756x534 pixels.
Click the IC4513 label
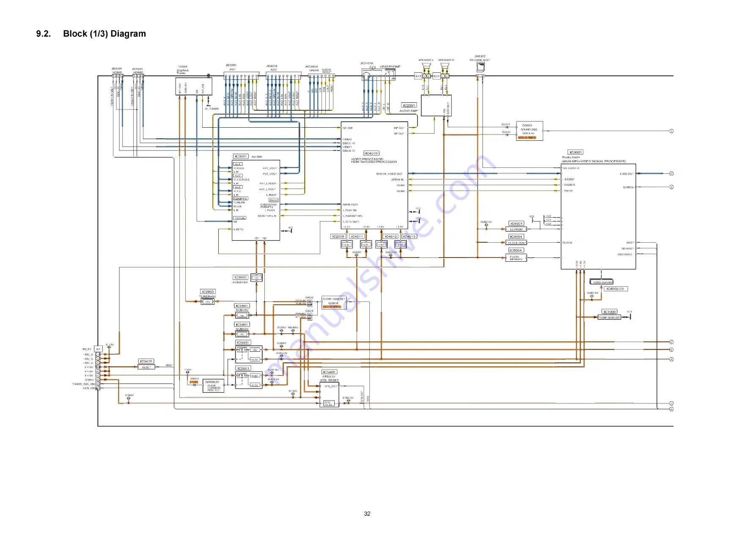(409, 237)
